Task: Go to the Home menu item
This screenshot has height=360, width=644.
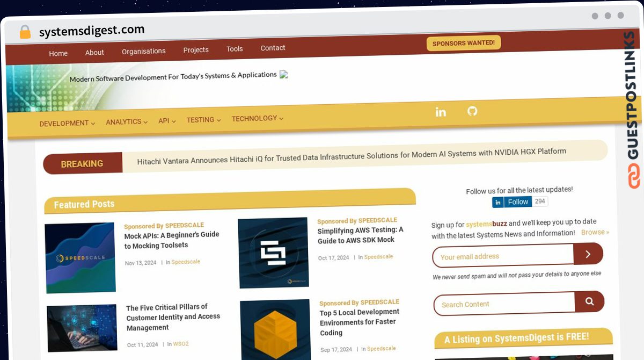Action: click(58, 53)
